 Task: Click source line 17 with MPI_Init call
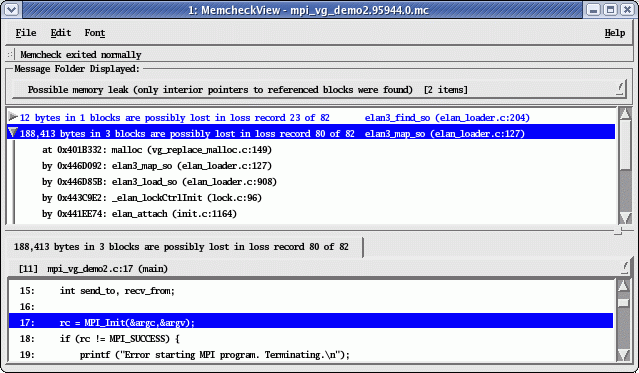[311, 322]
